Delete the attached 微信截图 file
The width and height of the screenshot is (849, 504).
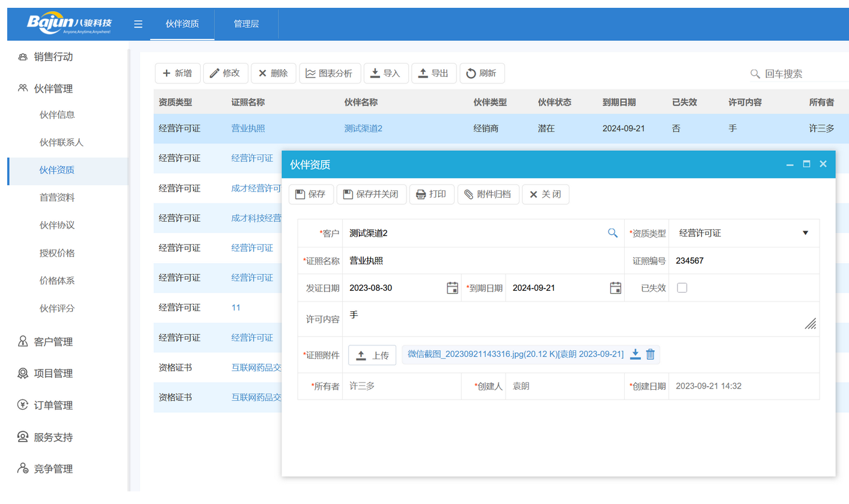[650, 354]
